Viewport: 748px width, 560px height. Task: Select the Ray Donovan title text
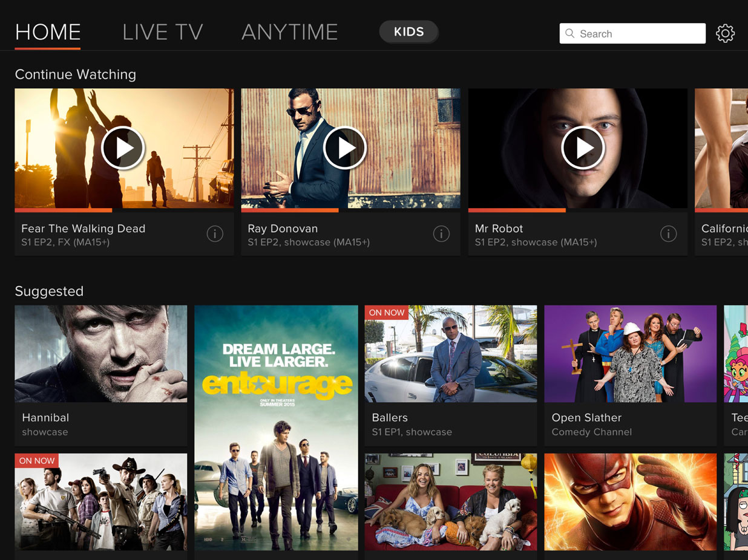(283, 229)
